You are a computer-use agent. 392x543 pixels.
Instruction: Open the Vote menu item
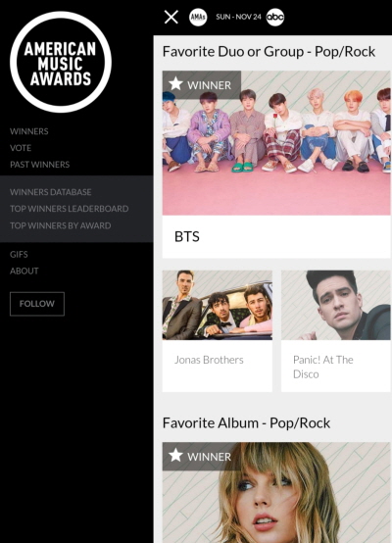(x=21, y=148)
